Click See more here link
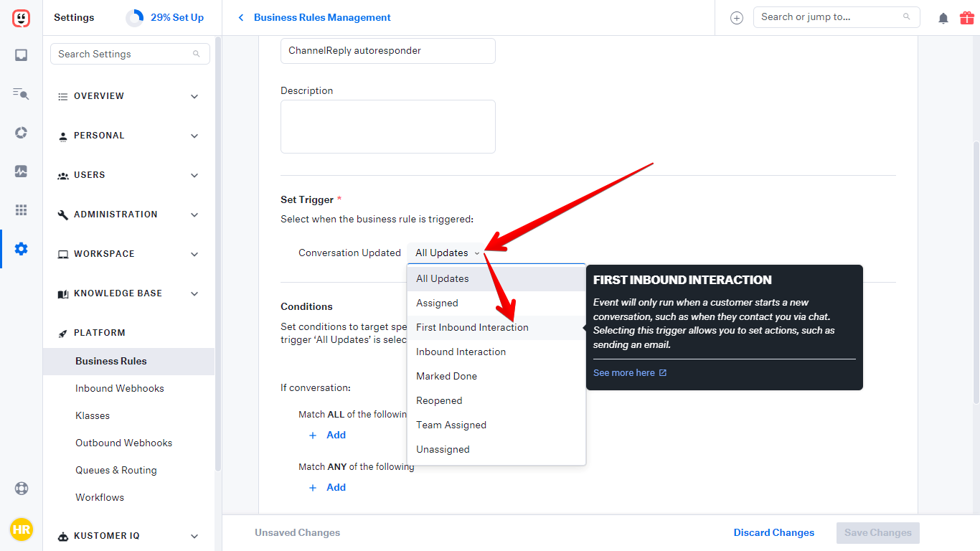Image resolution: width=980 pixels, height=551 pixels. tap(624, 373)
